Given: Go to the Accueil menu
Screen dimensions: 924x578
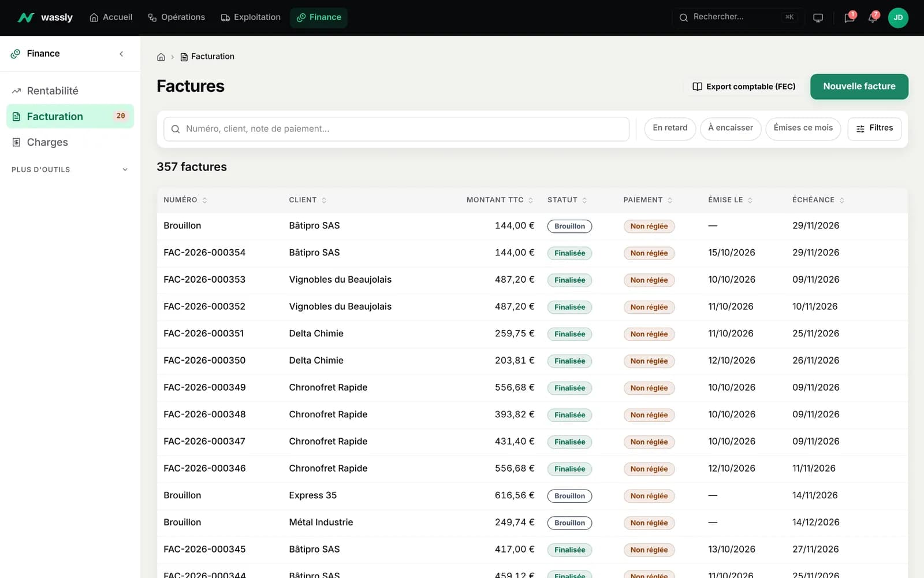Looking at the screenshot, I should (111, 17).
